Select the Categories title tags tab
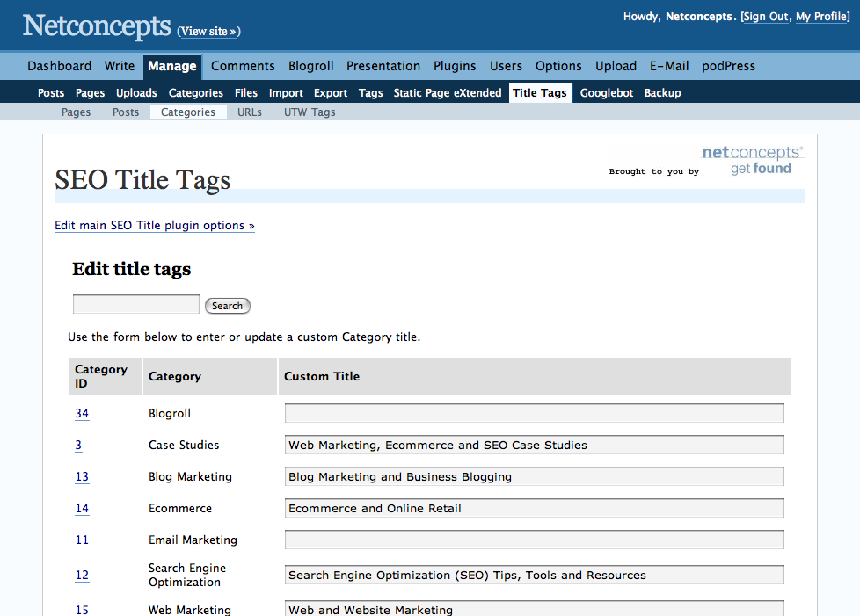860x616 pixels. point(188,112)
